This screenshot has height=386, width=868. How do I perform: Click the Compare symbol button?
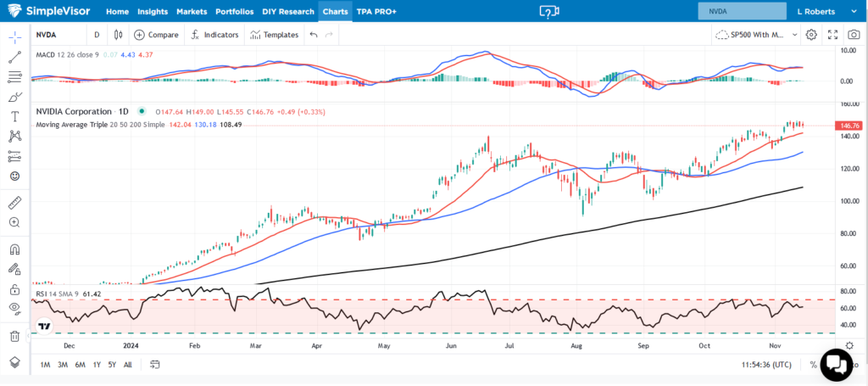157,35
